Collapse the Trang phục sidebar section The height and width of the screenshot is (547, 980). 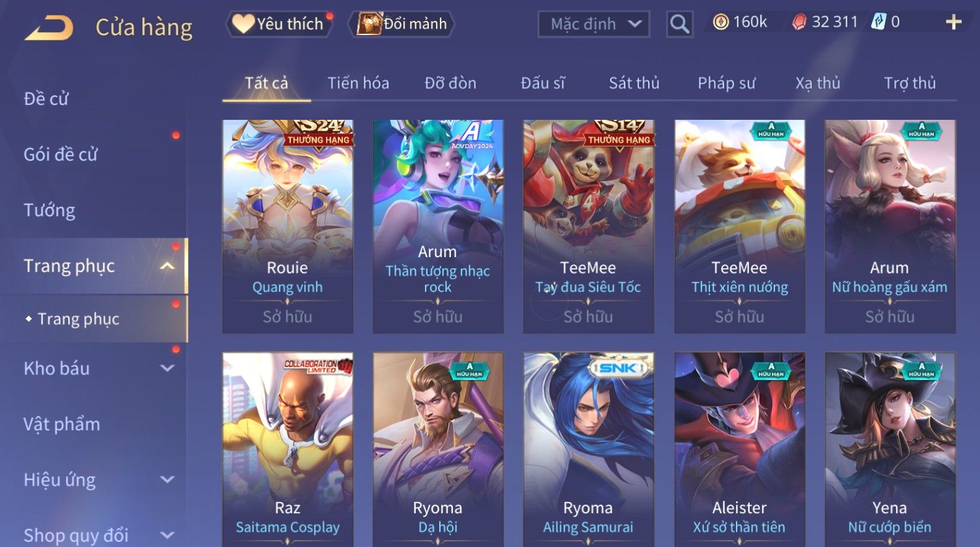pyautogui.click(x=167, y=266)
